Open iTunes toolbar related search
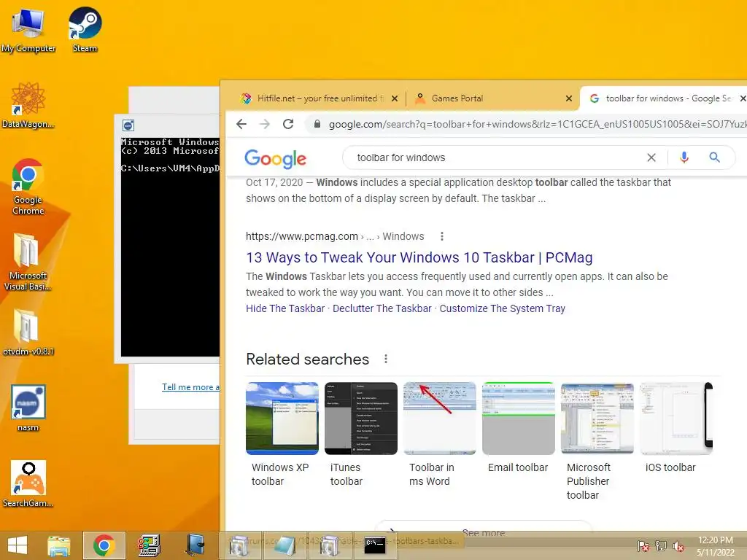 point(360,434)
